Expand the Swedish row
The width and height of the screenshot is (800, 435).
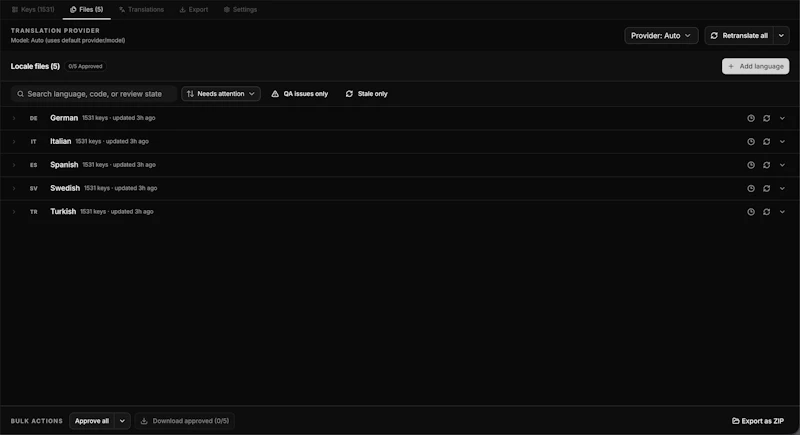pyautogui.click(x=14, y=189)
